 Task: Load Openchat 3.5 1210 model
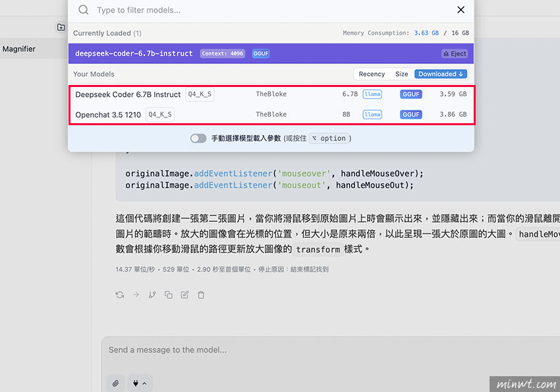point(271,115)
